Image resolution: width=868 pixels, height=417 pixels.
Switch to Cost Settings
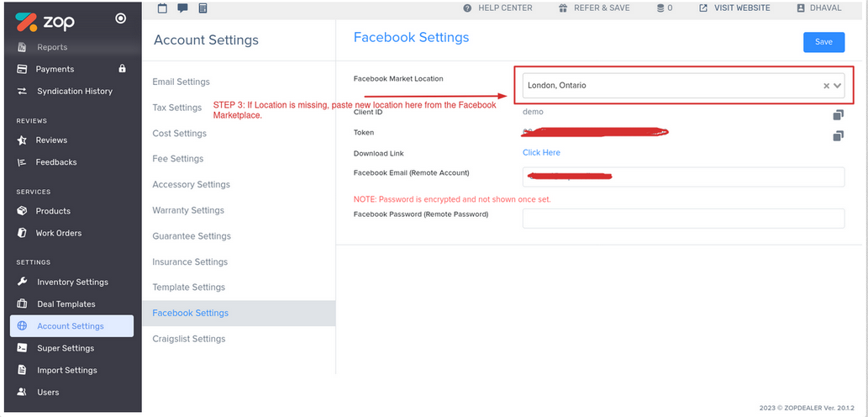pos(179,134)
